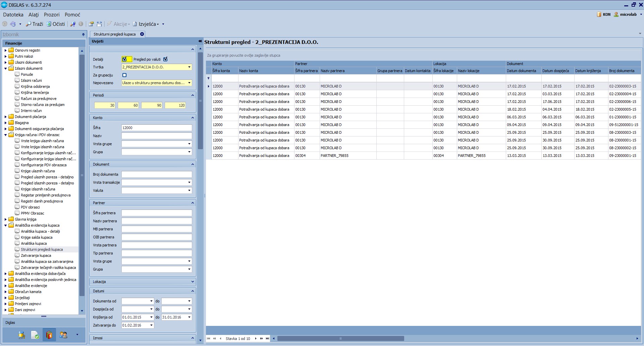Click the magnifier with exclamation mark icon
The image size is (644, 346).
tap(73, 24)
